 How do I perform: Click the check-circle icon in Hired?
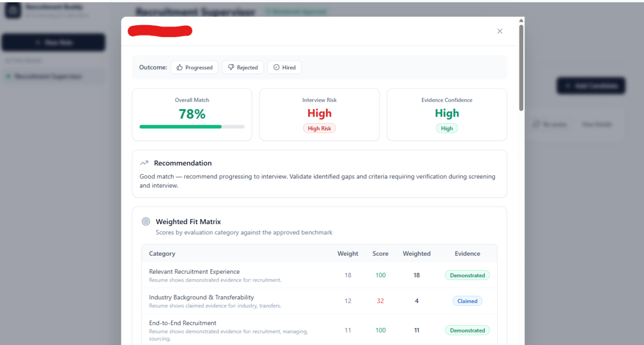click(x=276, y=67)
